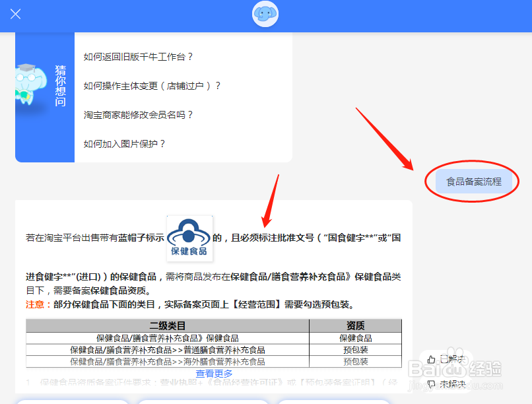Viewport: 532px width, 404px height.
Task: Click the 二级类目 table header
Action: tap(166, 325)
